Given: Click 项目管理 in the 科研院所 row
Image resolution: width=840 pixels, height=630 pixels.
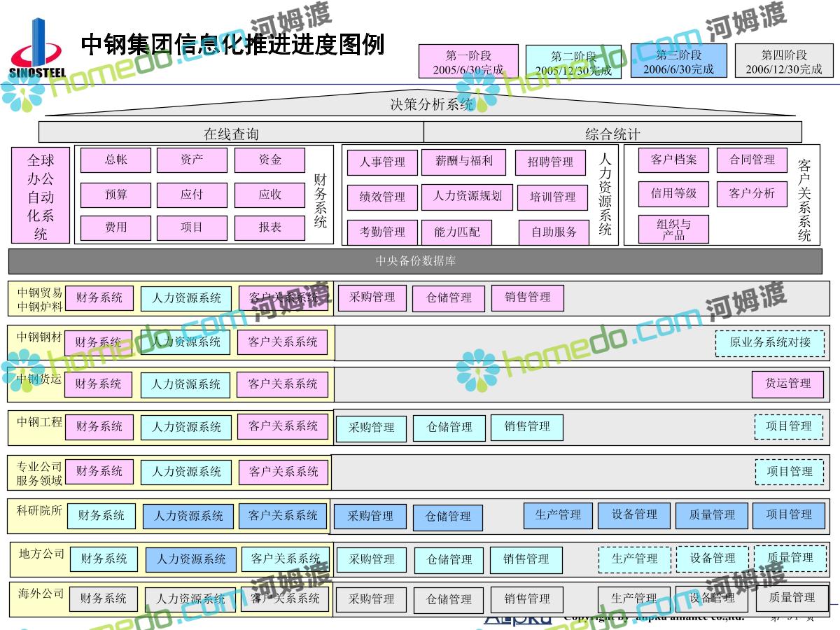Looking at the screenshot, I should (788, 516).
